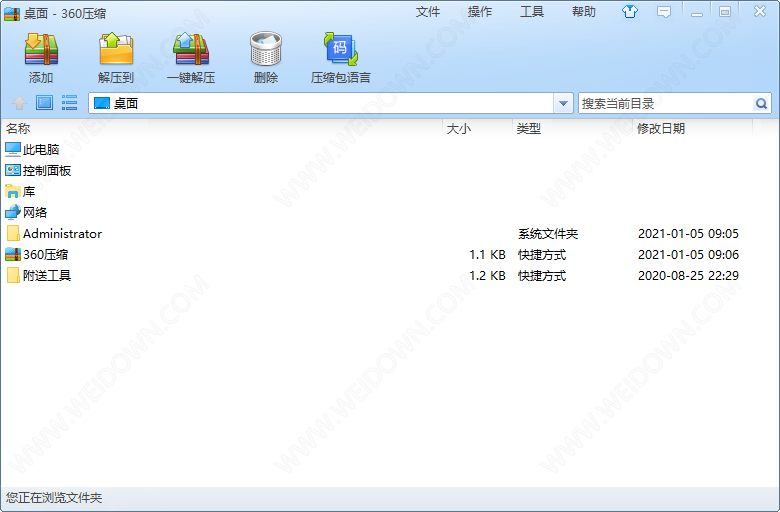Select the Administrator entry name
Screen dimensions: 780x512
pos(62,233)
